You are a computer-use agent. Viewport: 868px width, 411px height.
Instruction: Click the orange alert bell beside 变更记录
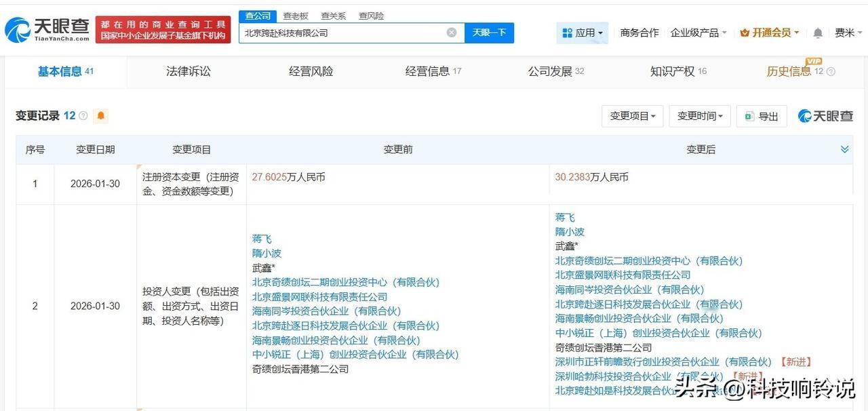point(100,116)
